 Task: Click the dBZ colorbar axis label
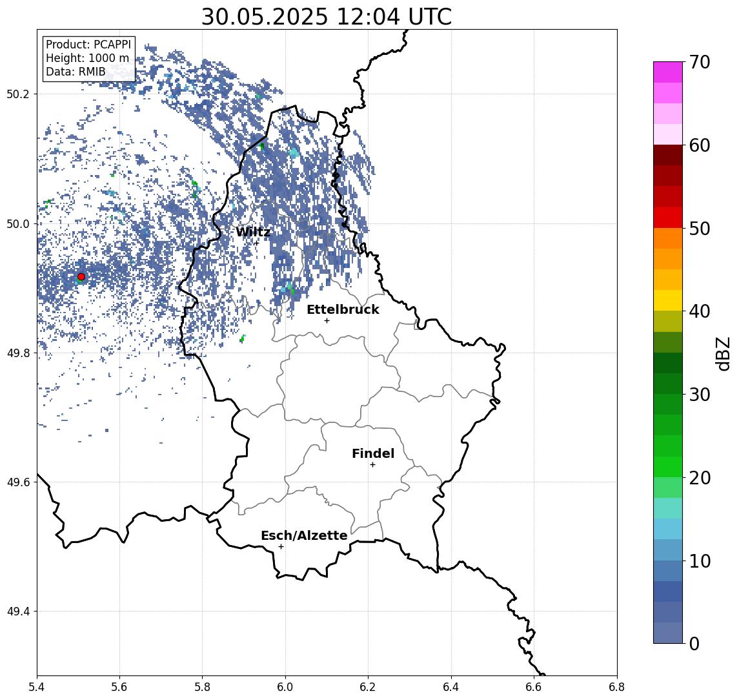(722, 354)
